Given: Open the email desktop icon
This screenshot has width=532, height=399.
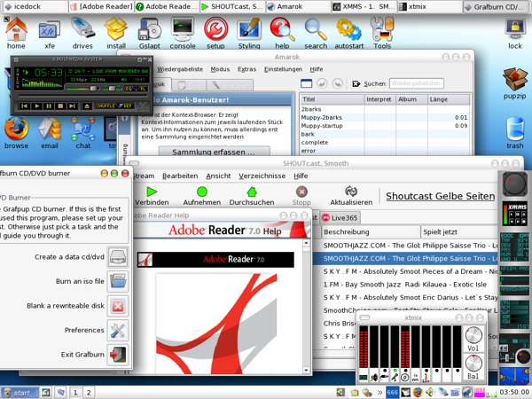Looking at the screenshot, I should (x=50, y=132).
